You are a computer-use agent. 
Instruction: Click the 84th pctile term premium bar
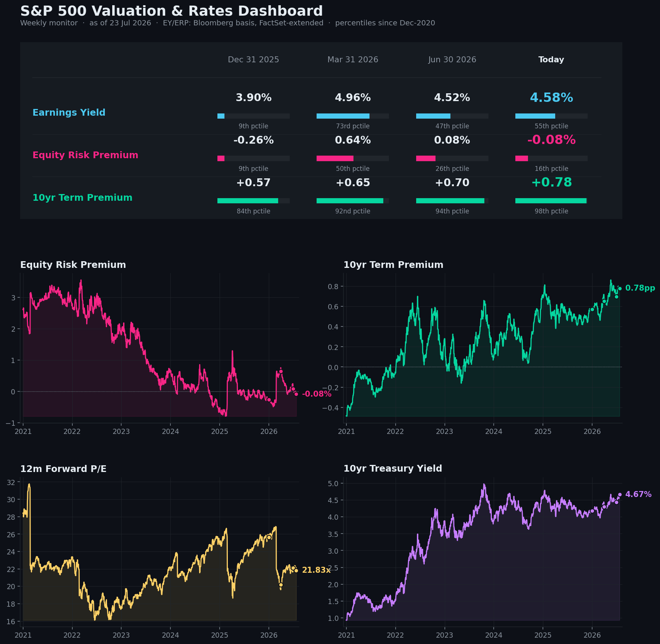254,201
